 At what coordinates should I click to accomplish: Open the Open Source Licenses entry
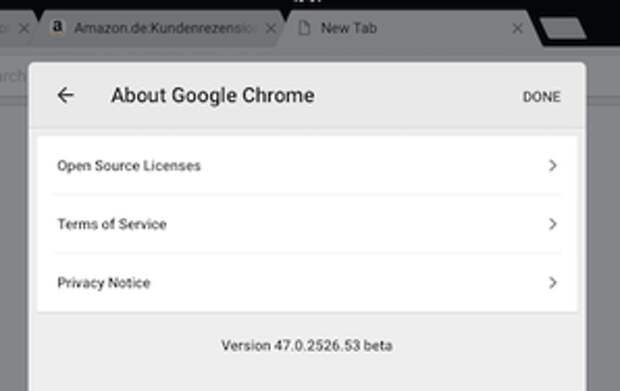pyautogui.click(x=307, y=165)
